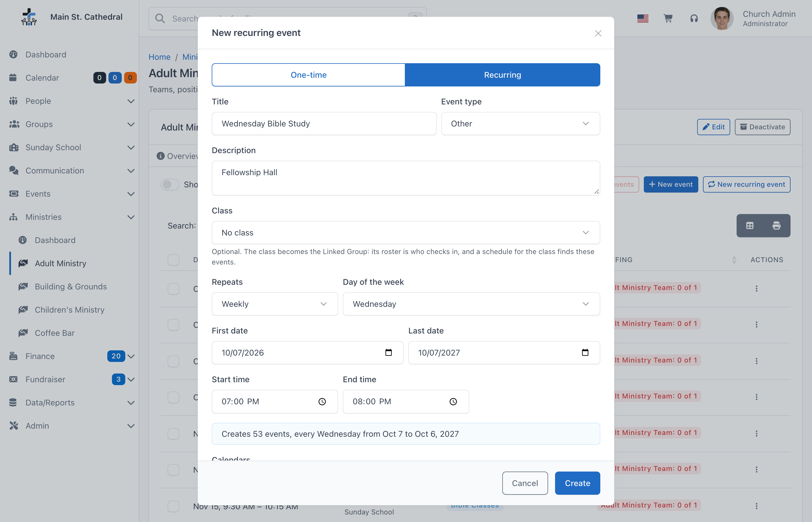The image size is (812, 522).
Task: Open the actions menu for the first event row
Action: 756,289
